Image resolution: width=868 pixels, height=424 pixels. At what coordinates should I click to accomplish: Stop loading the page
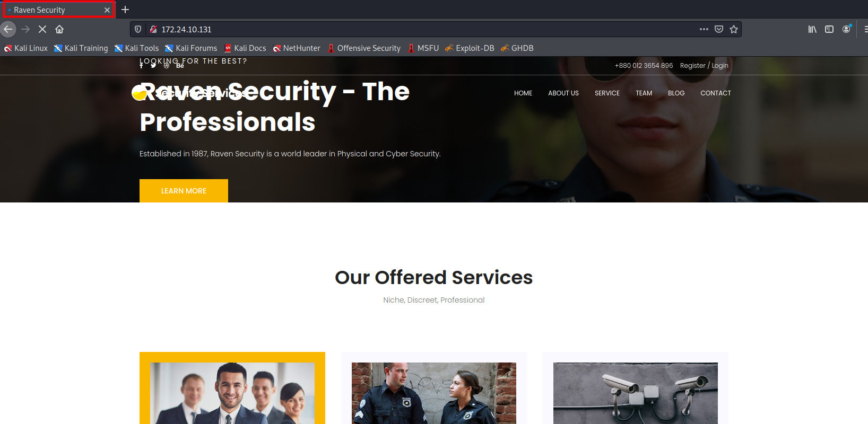pos(42,29)
